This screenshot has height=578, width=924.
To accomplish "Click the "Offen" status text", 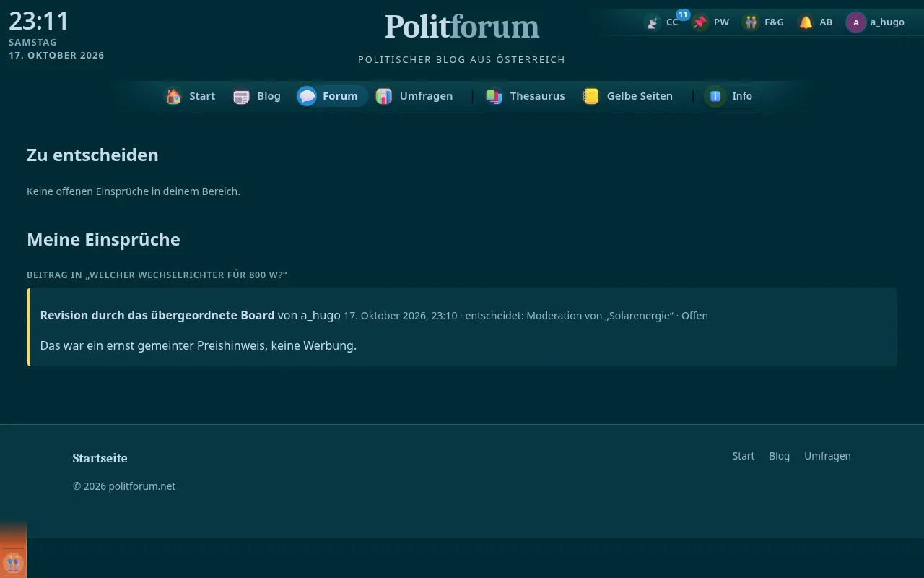I will [694, 316].
